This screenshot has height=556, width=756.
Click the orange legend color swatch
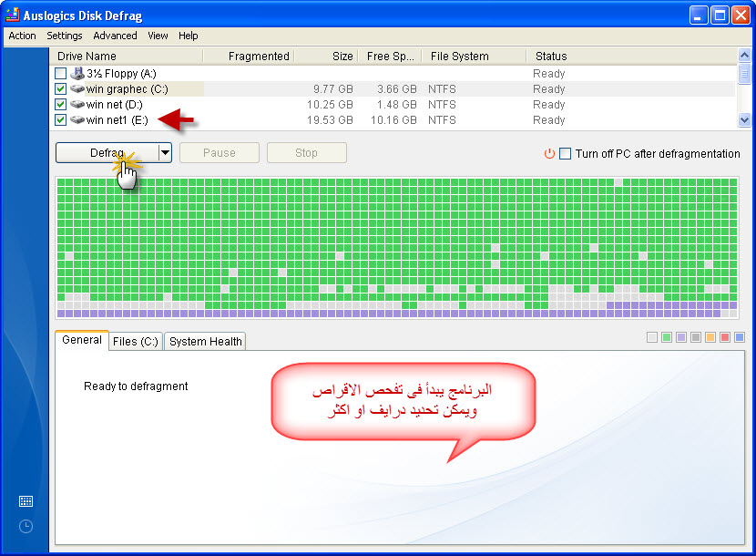tap(710, 337)
